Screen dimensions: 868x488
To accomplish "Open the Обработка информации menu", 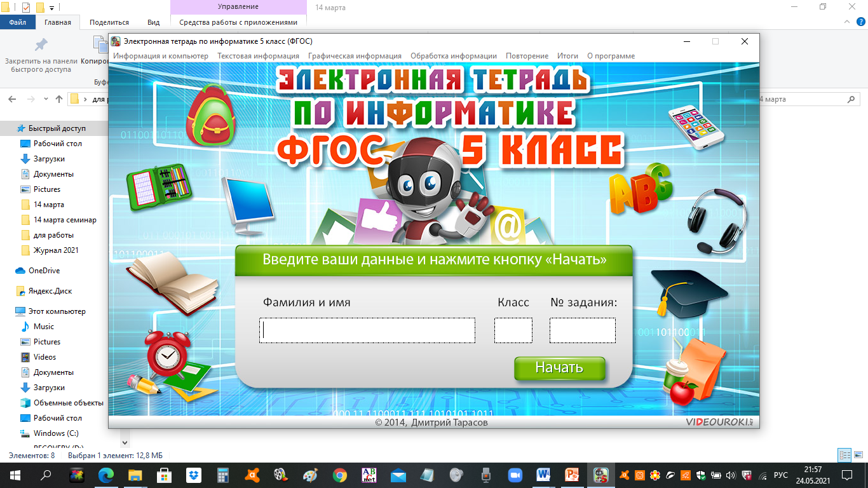I will pyautogui.click(x=454, y=56).
